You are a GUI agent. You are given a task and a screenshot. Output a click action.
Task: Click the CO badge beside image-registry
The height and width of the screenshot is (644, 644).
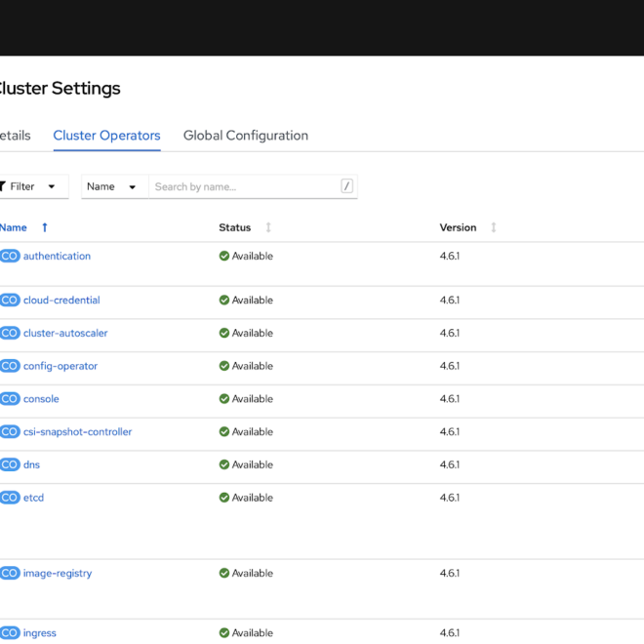coord(10,573)
